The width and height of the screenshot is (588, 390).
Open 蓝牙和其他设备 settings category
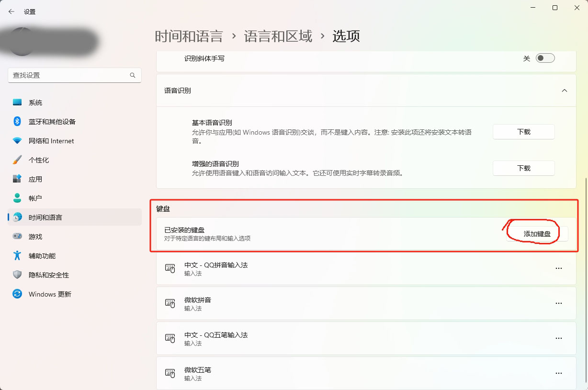(75, 122)
